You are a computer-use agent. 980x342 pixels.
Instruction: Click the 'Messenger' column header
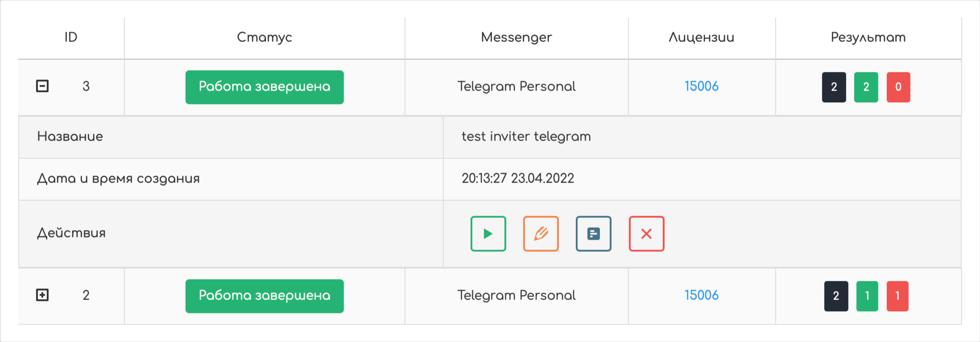pyautogui.click(x=516, y=37)
